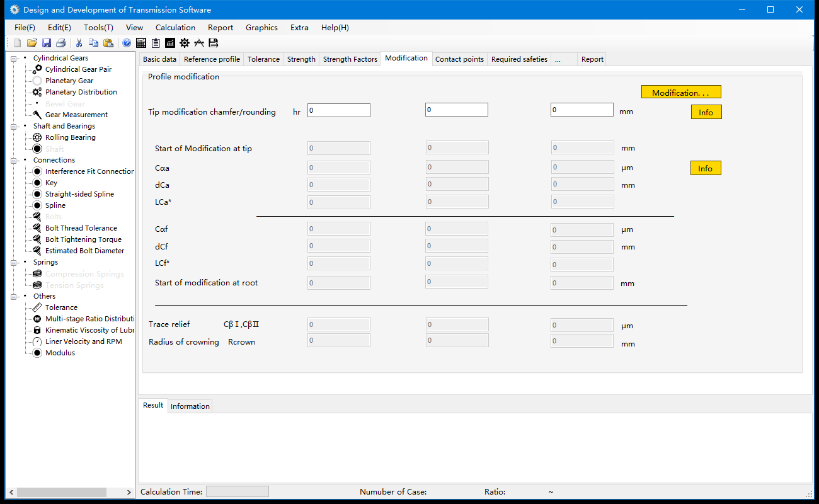Switch to the Required safeties tab
The width and height of the screenshot is (819, 504).
click(519, 59)
